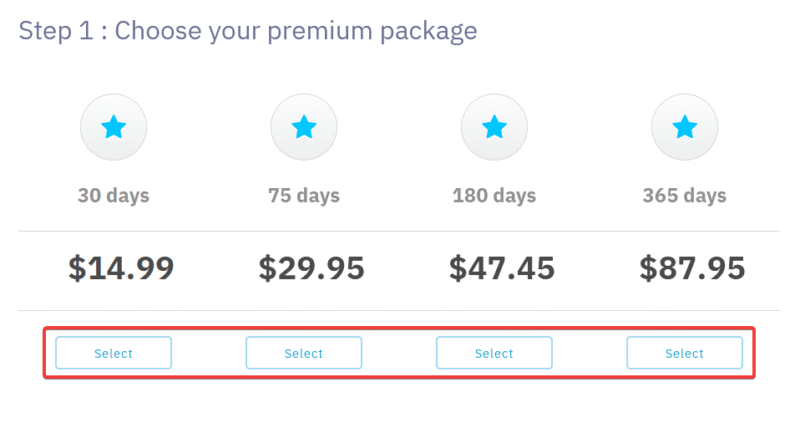The image size is (800, 423).
Task: Click the divider line above the prices
Action: point(399,231)
